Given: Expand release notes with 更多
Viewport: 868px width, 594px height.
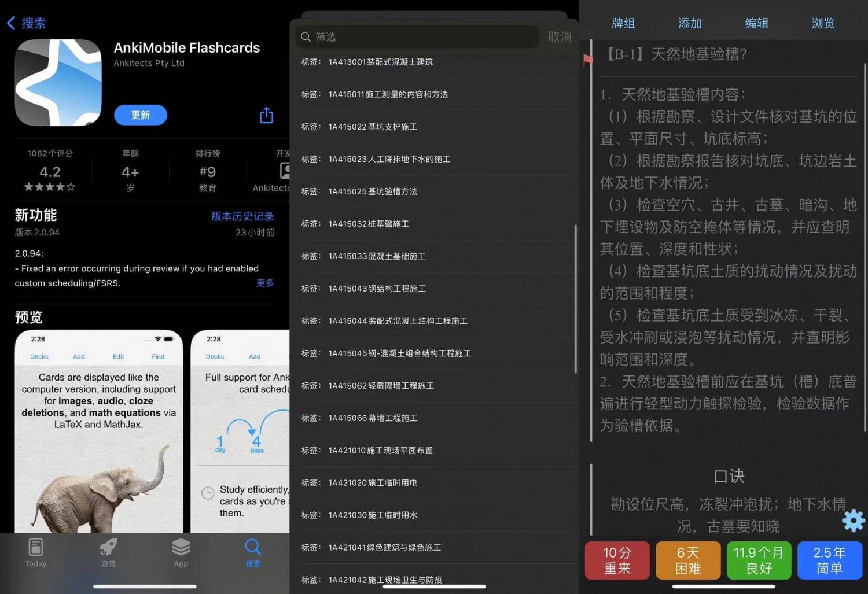Looking at the screenshot, I should click(265, 283).
